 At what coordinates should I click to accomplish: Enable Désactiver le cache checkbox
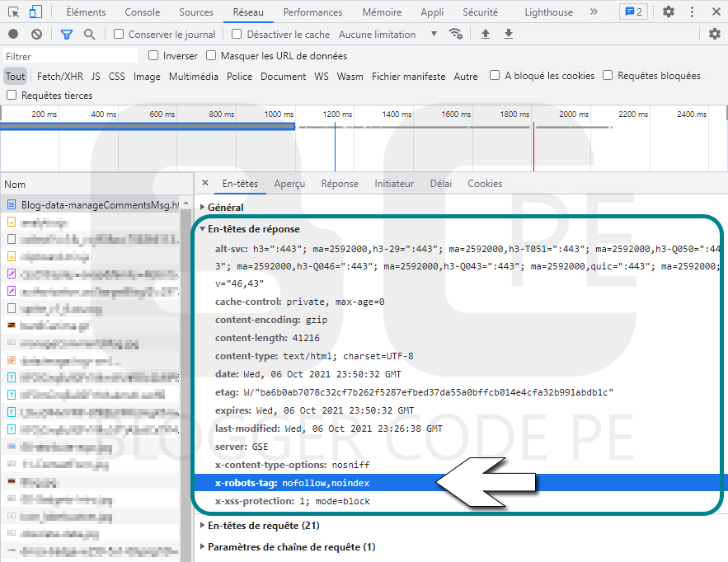pos(237,34)
